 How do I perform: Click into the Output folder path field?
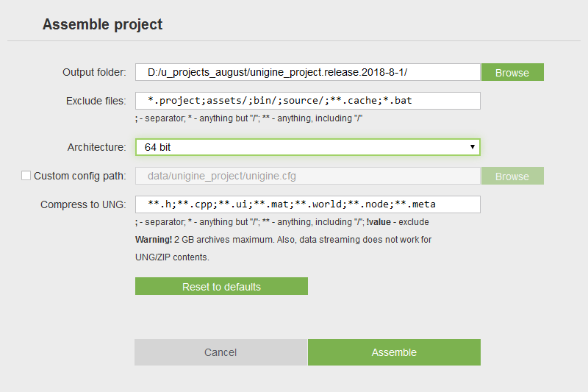307,72
